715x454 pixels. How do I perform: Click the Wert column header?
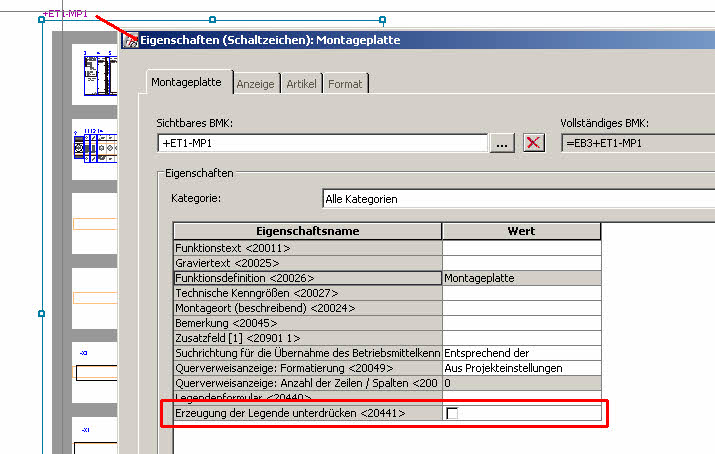(x=521, y=231)
